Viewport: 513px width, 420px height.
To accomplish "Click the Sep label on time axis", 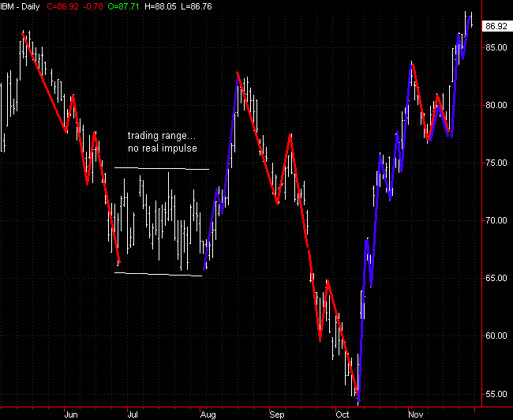I will point(277,414).
